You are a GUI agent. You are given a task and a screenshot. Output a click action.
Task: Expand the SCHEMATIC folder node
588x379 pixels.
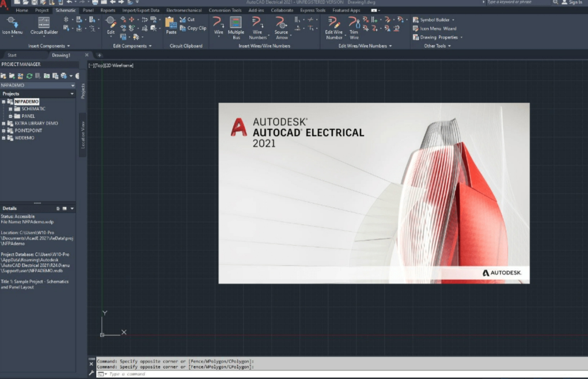[x=10, y=109]
